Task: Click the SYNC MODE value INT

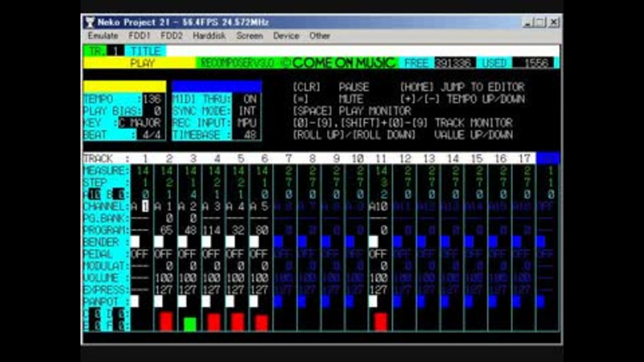Action: pyautogui.click(x=248, y=111)
